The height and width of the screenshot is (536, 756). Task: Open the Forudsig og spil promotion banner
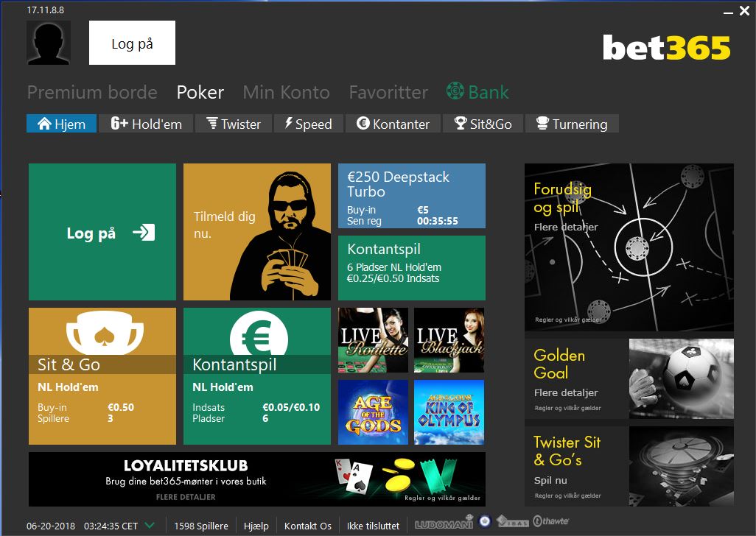click(x=629, y=247)
